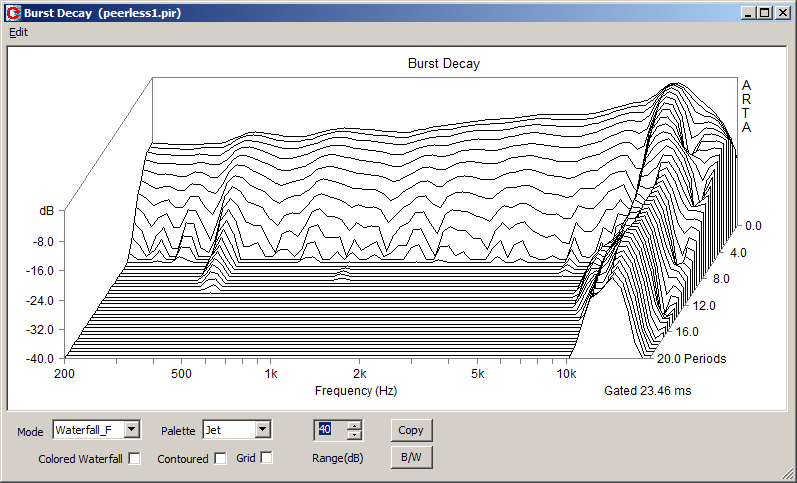This screenshot has height=483, width=797.
Task: Decrease range with the stepper down arrow
Action: point(355,435)
